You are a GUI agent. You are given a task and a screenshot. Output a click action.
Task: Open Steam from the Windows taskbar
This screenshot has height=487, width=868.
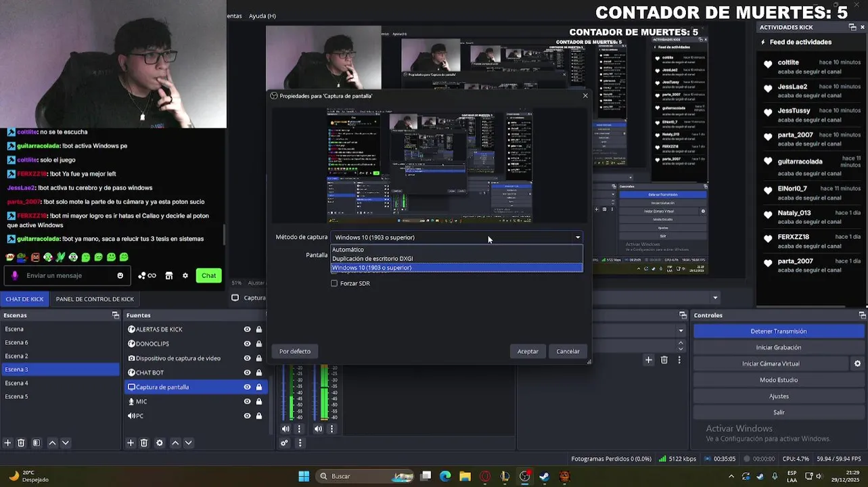coord(545,476)
